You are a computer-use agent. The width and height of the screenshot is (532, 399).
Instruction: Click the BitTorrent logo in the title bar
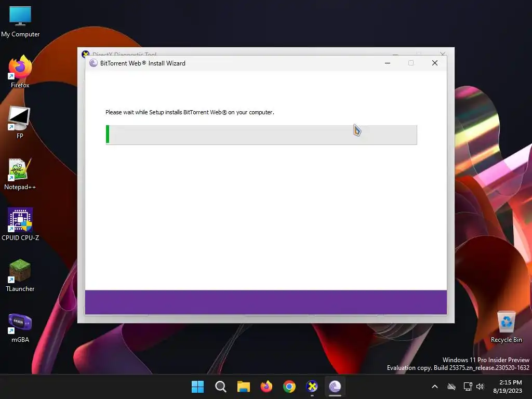(94, 63)
